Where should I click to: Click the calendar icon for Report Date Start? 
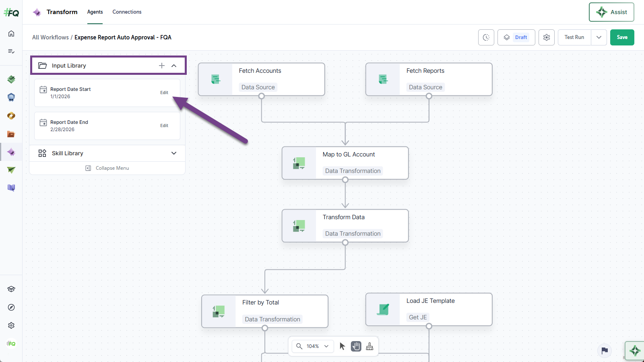(43, 89)
